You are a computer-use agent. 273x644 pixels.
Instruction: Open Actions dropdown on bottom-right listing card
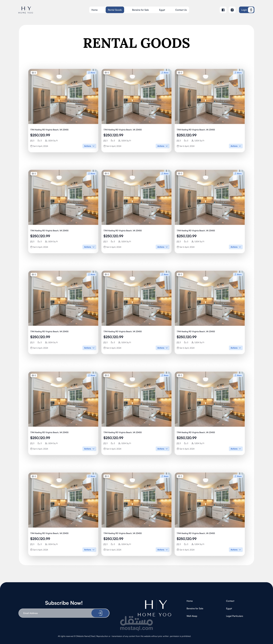tap(236, 550)
